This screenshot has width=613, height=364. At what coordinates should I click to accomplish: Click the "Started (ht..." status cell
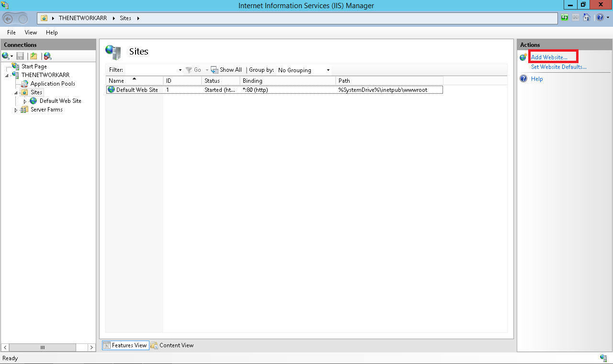coord(220,90)
